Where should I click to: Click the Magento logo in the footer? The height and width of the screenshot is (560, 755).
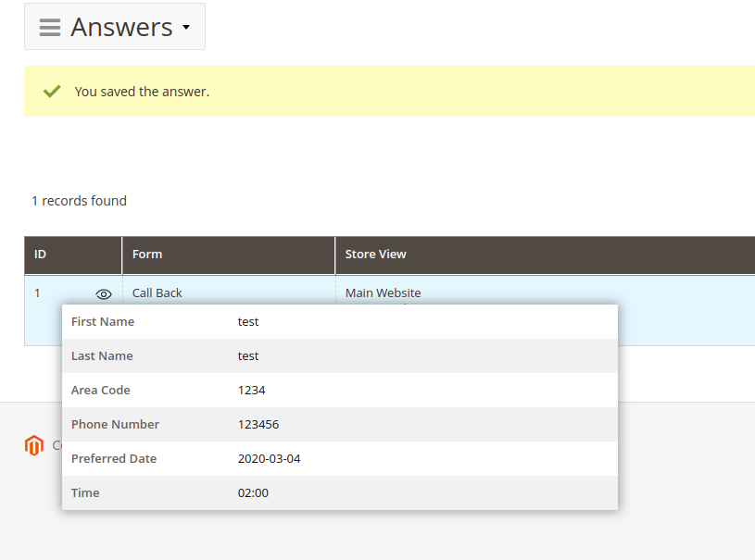click(x=34, y=445)
